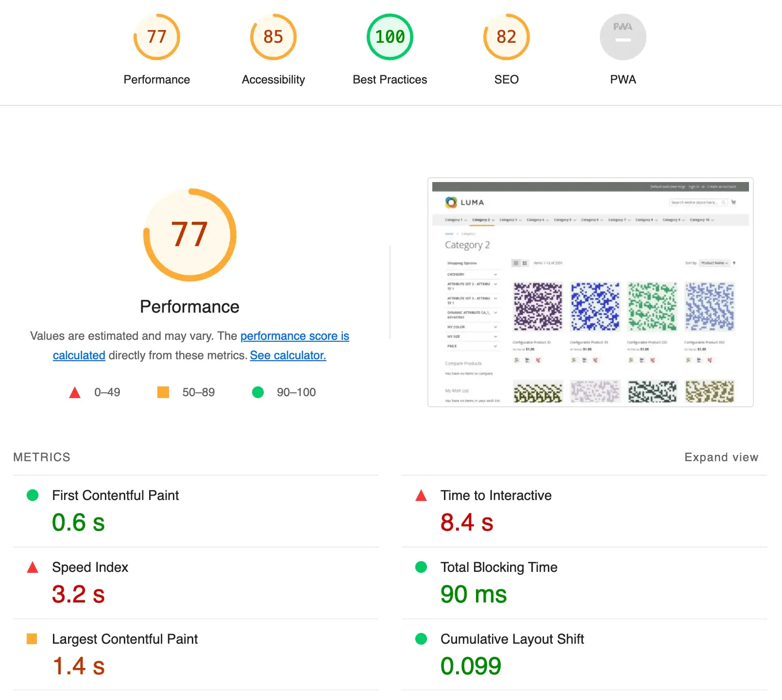This screenshot has width=782, height=700.
Task: Select the SEO score gauge showing 82
Action: point(506,37)
